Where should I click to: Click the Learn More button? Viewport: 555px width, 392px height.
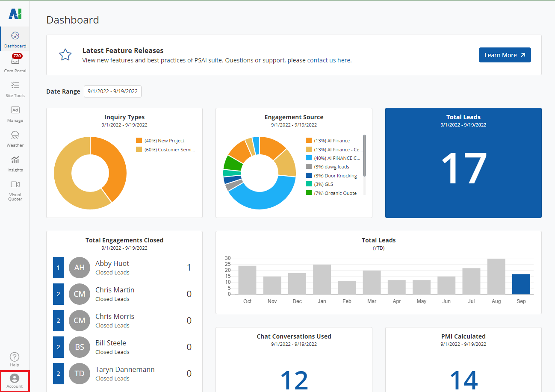tap(505, 55)
